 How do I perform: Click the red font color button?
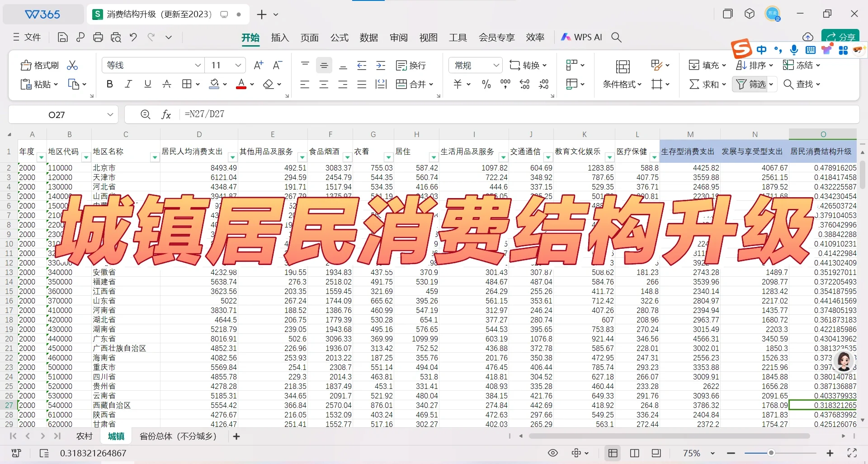(x=241, y=84)
